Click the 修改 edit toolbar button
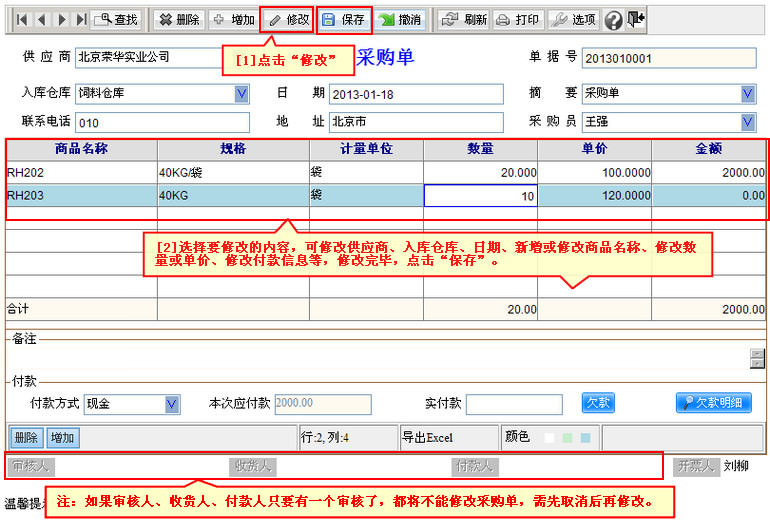770x524 pixels. pos(288,19)
